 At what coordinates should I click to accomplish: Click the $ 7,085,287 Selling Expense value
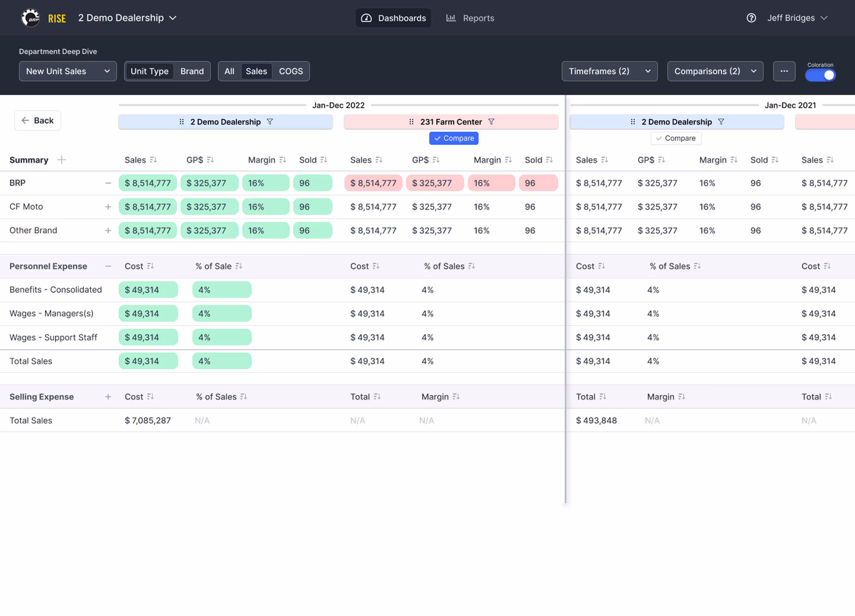coord(148,421)
